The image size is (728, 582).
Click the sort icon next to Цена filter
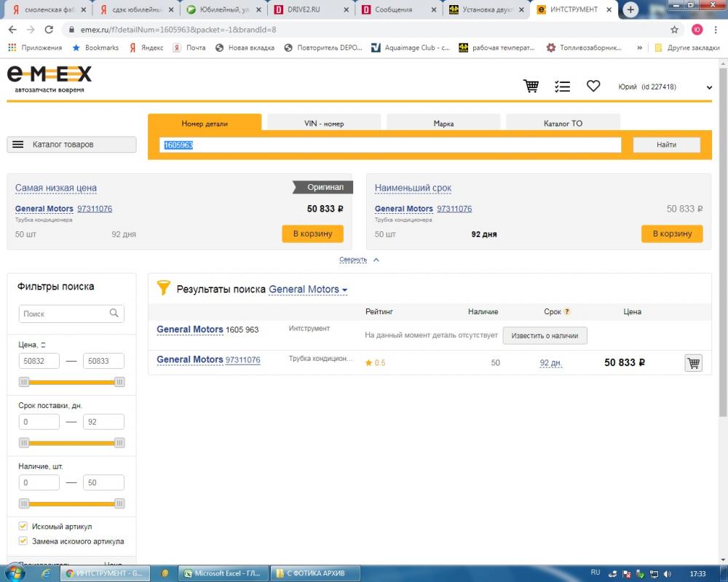click(43, 345)
